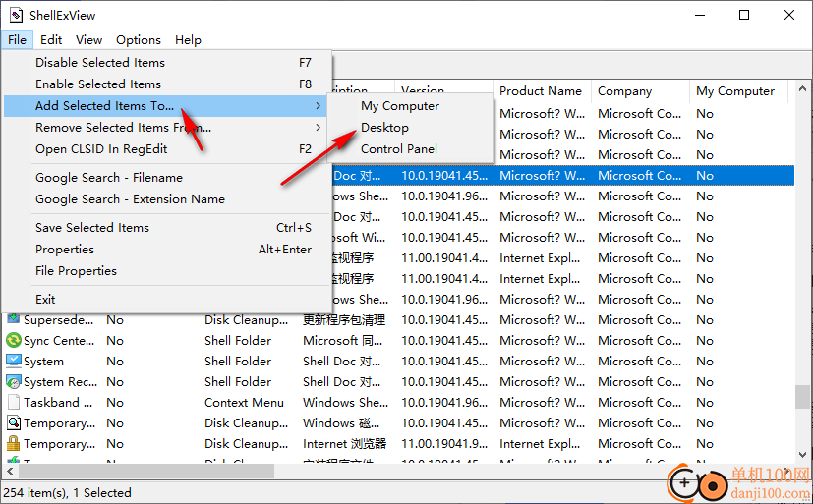
Task: Select Open CLSID In RegEdit
Action: tap(167, 149)
